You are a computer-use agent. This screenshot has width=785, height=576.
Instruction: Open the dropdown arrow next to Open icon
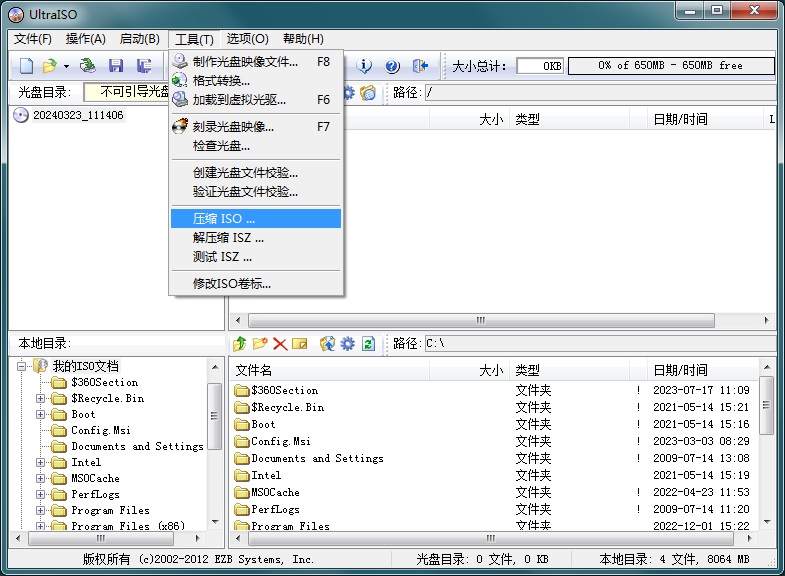[x=66, y=66]
